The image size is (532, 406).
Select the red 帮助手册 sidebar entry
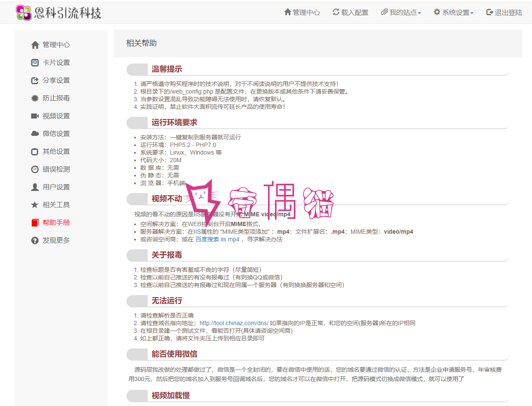click(x=56, y=223)
